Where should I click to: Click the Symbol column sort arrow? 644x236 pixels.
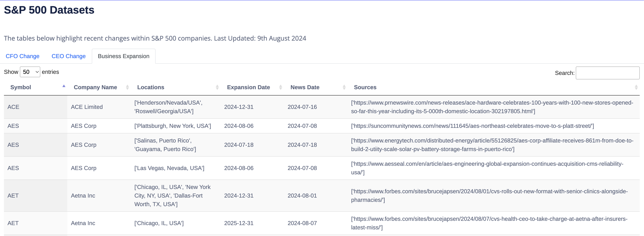64,86
